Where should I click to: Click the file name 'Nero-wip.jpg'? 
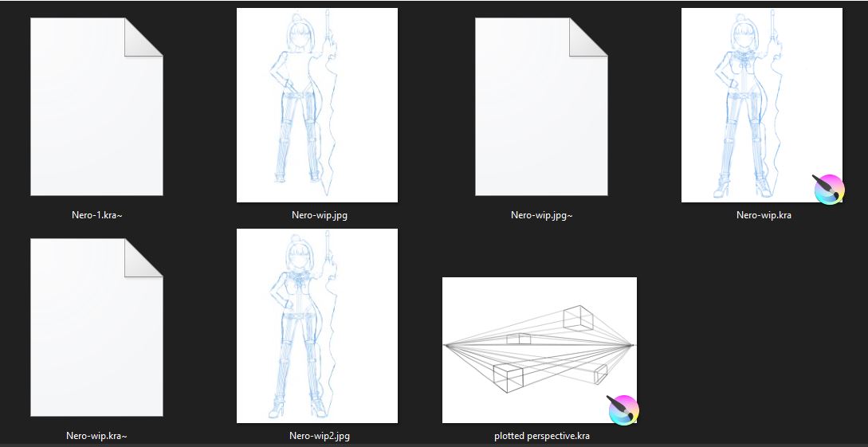click(320, 215)
